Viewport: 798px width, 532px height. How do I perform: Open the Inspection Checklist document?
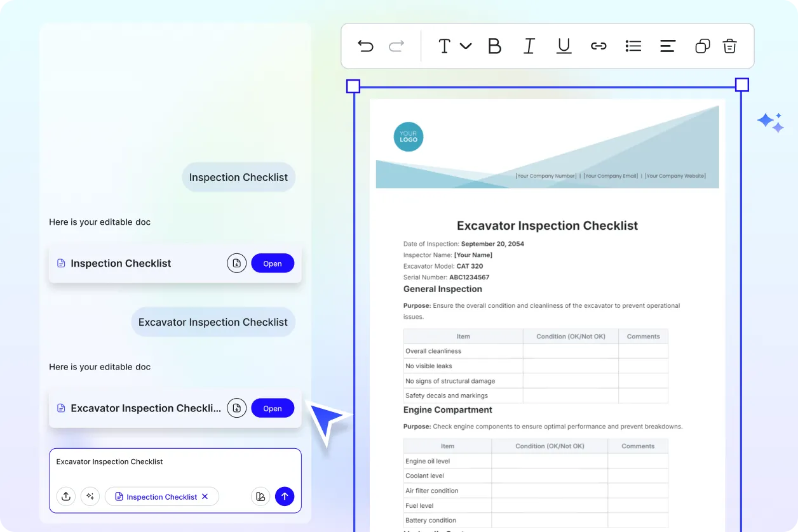point(273,263)
